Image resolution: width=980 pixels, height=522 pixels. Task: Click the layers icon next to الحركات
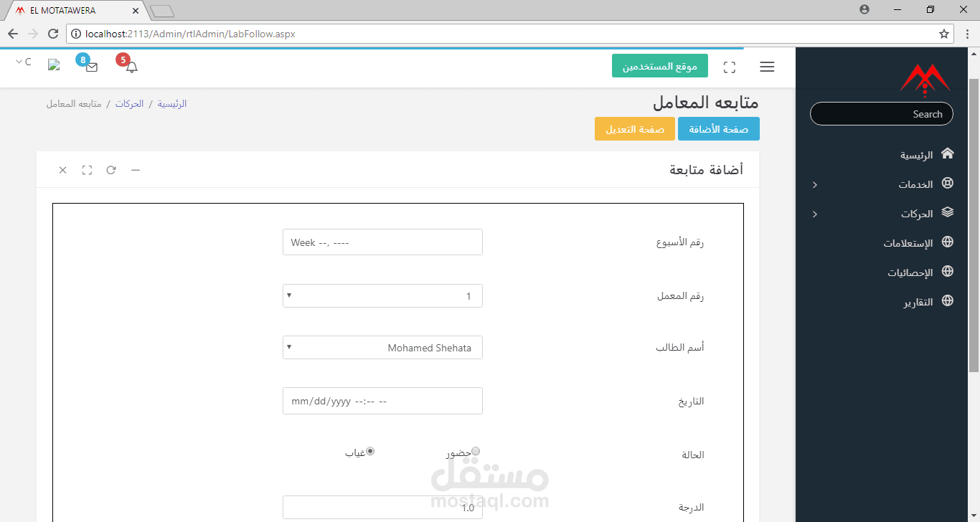click(947, 212)
